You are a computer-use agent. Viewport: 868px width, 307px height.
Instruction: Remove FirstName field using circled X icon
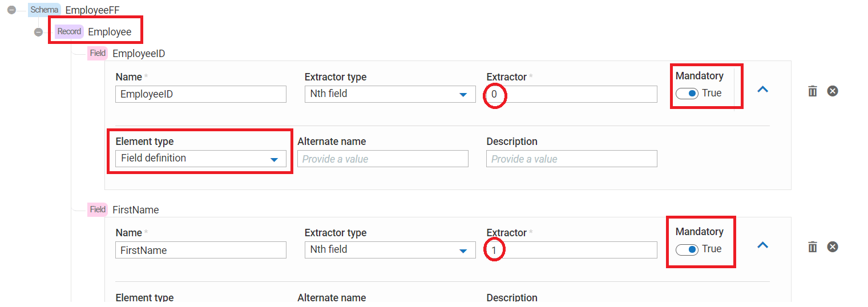point(833,247)
